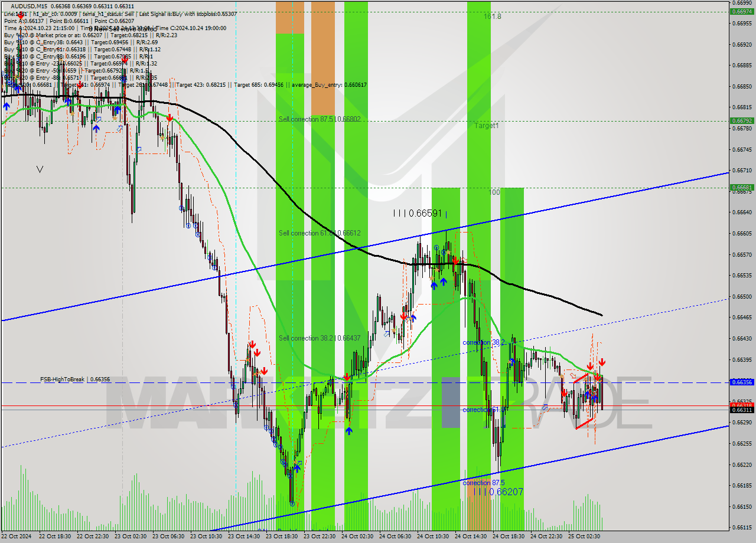Click price axis value 0.66430
This screenshot has width=756, height=543.
coord(742,338)
